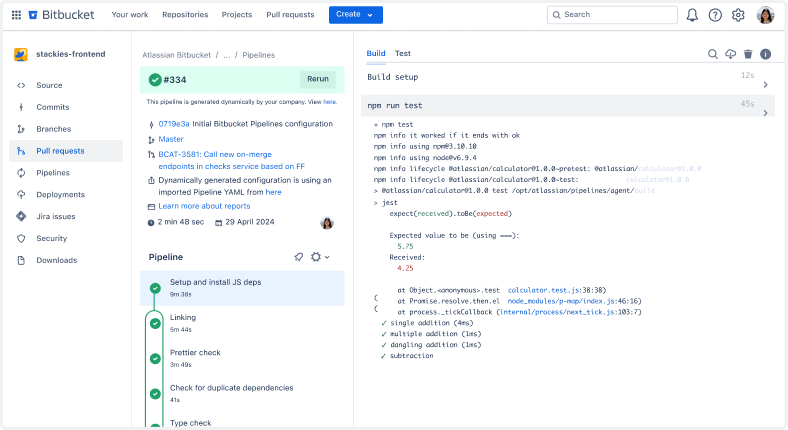Open the notifications bell
The height and width of the screenshot is (430, 788).
click(x=692, y=15)
